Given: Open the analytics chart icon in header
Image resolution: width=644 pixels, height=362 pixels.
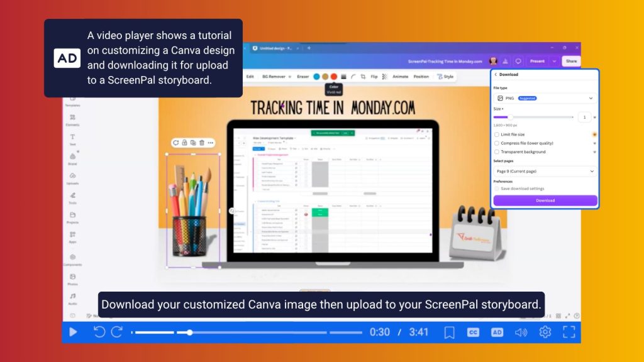Looking at the screenshot, I should tap(505, 61).
